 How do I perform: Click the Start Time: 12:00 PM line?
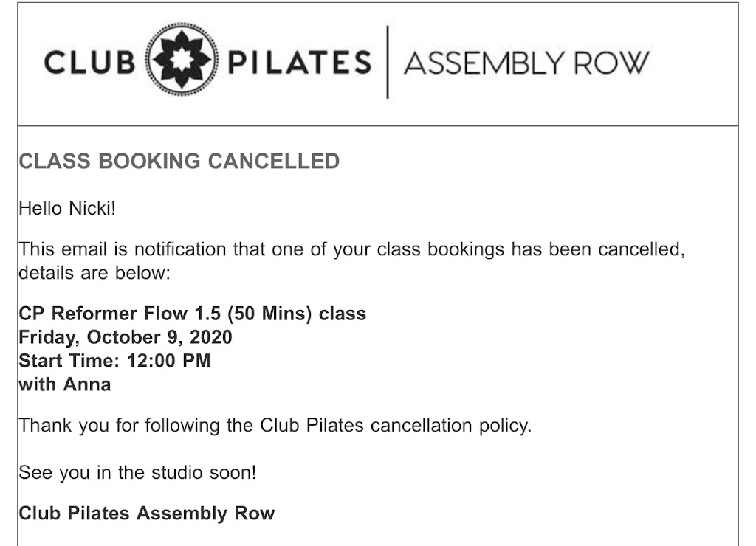(114, 361)
